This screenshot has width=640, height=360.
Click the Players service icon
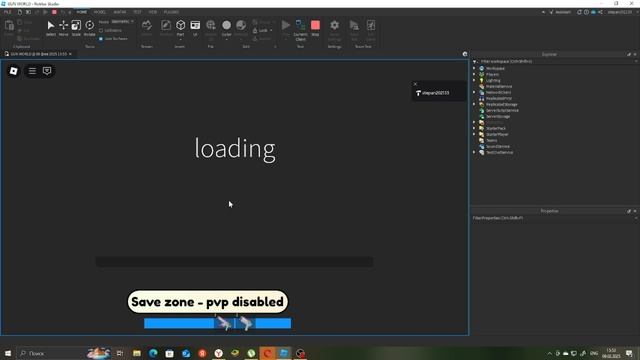coord(482,74)
